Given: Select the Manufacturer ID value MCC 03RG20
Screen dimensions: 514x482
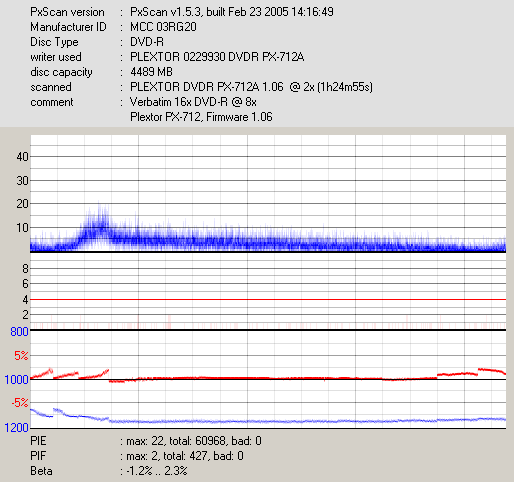Looking at the screenshot, I should pyautogui.click(x=163, y=27).
